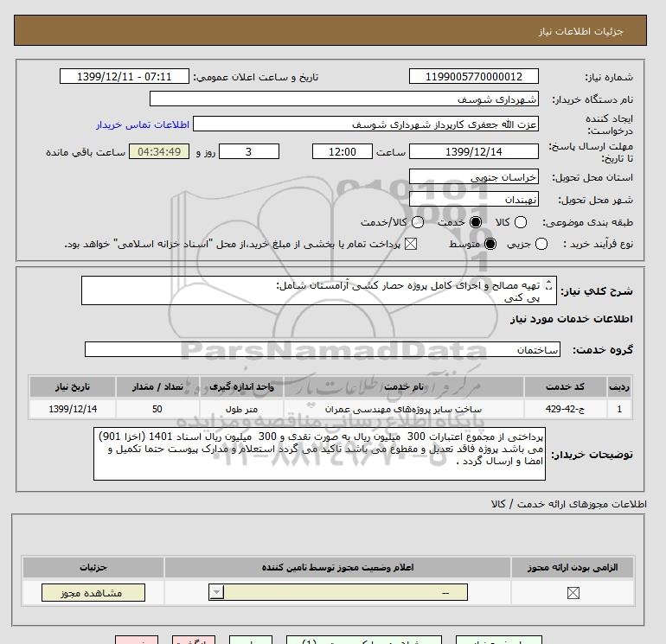This screenshot has height=644, width=666.
Task: Click the quantity cell 50
Action: click(157, 409)
